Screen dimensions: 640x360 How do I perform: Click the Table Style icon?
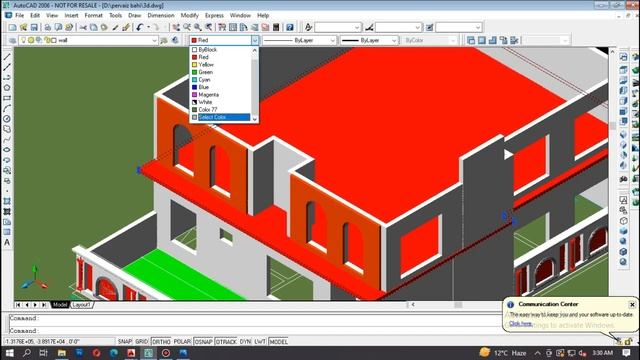pyautogui.click(x=429, y=27)
